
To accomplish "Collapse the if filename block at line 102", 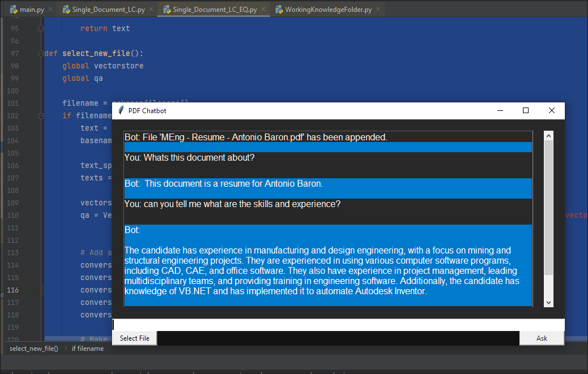I will click(x=40, y=115).
